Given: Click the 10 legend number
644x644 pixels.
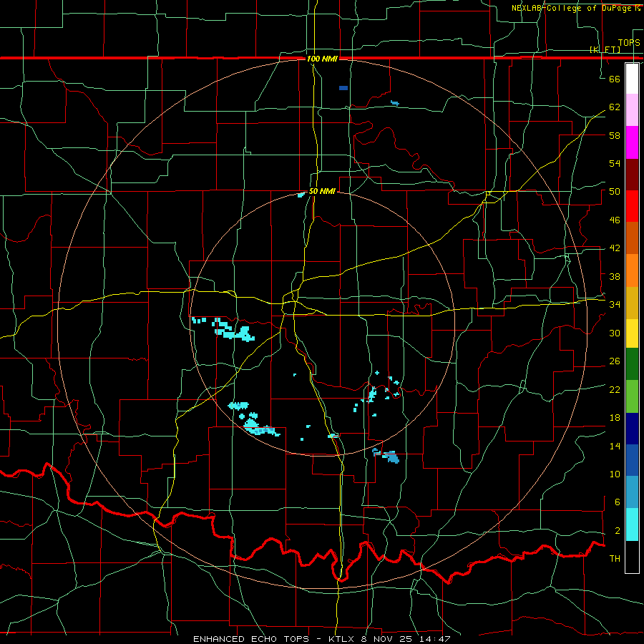Looking at the screenshot, I should click(x=615, y=474).
